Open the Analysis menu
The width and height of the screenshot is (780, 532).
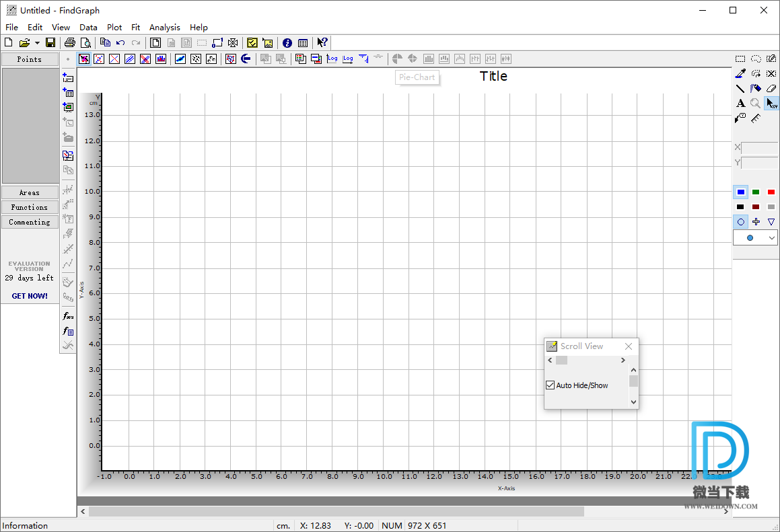pos(165,28)
